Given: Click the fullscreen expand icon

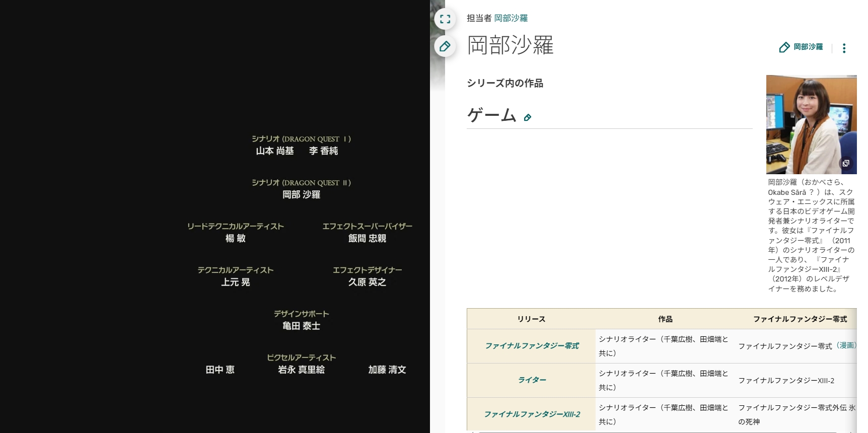Looking at the screenshot, I should 445,19.
